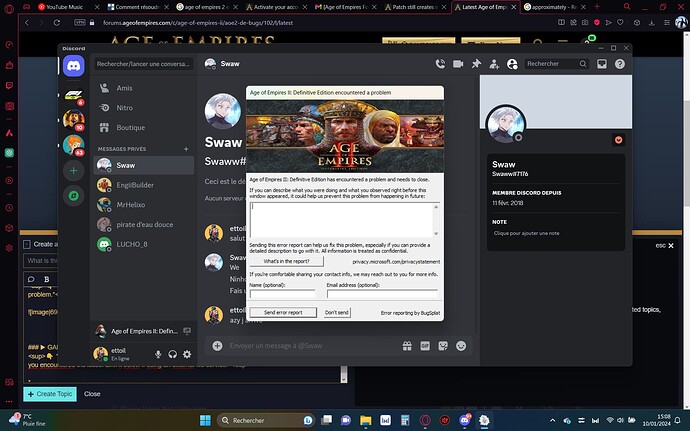Mute the microphone in Discord
The image size is (690, 431).
point(158,354)
